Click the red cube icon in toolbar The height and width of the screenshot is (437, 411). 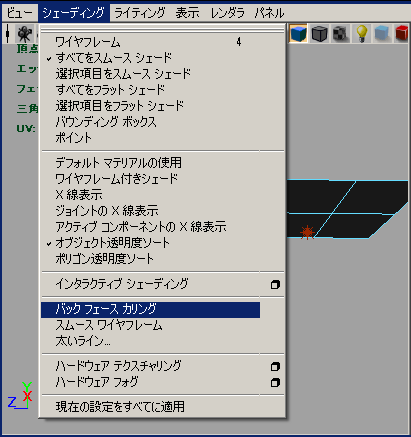coord(402,33)
